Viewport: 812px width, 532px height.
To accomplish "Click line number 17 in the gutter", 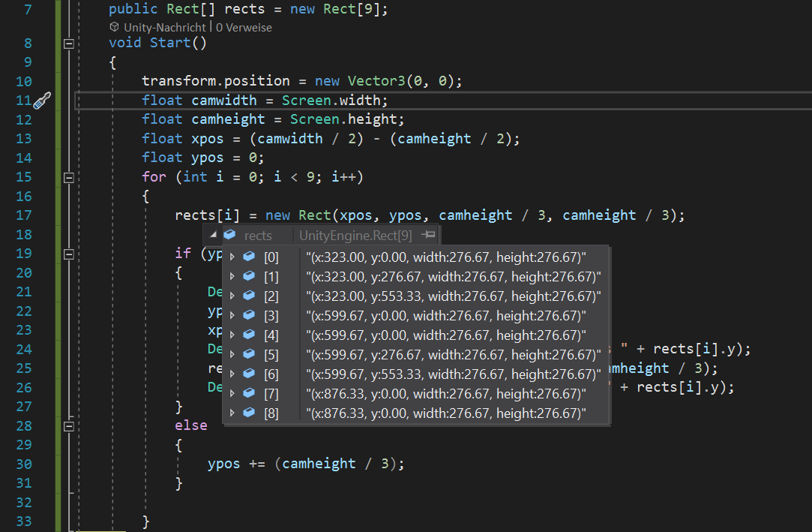I will (24, 215).
